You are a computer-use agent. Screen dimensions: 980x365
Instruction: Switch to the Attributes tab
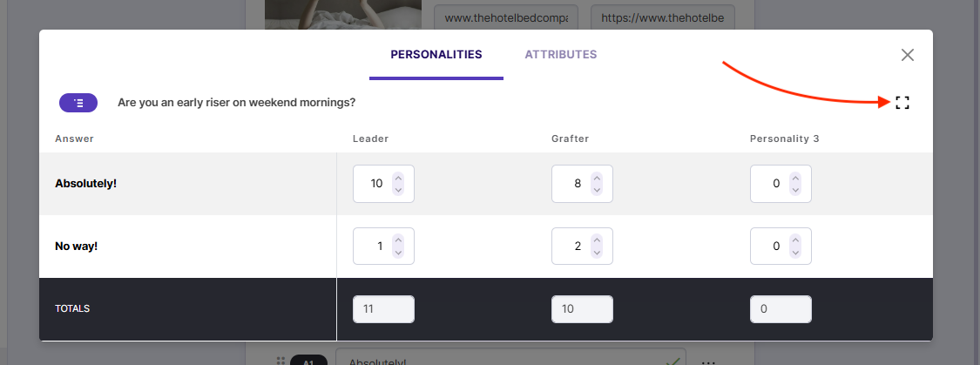click(x=560, y=54)
